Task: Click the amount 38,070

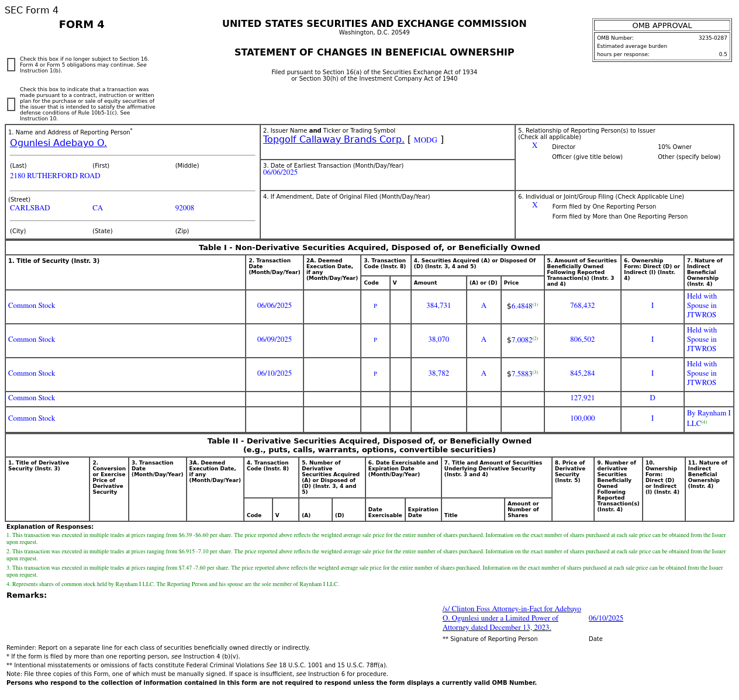Action: click(438, 339)
